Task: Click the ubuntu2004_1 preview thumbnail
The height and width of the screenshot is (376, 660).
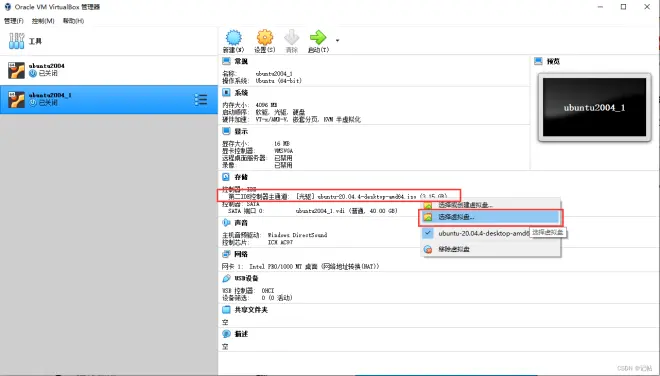Action: click(x=594, y=107)
